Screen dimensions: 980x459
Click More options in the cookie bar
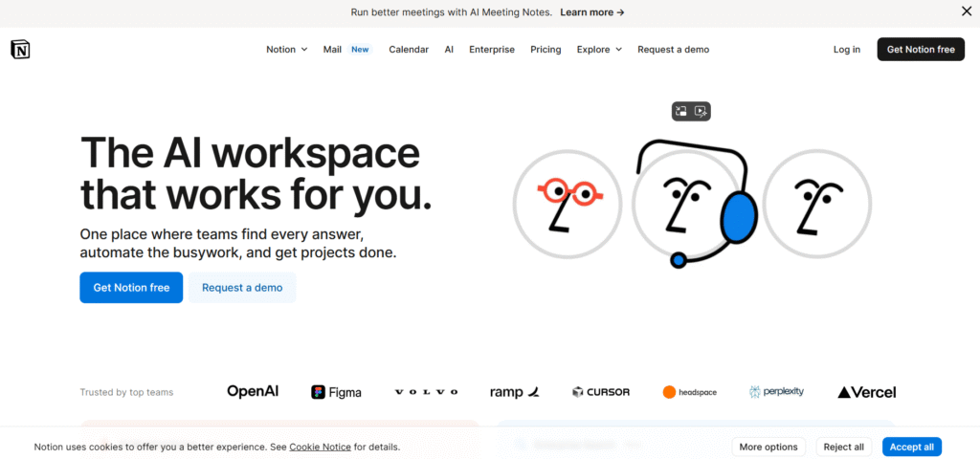coord(768,447)
